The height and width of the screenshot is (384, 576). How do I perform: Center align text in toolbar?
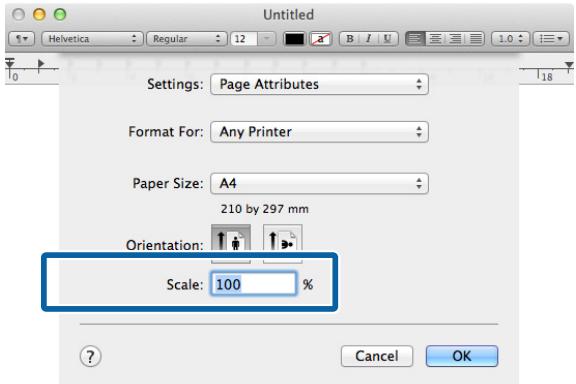[x=435, y=39]
